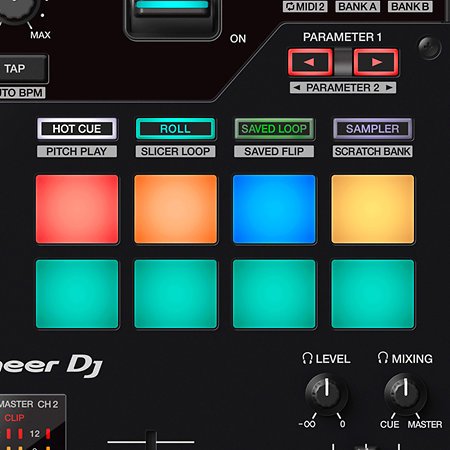This screenshot has height=450, width=450.
Task: Hit the blue performance pad
Action: [x=274, y=209]
